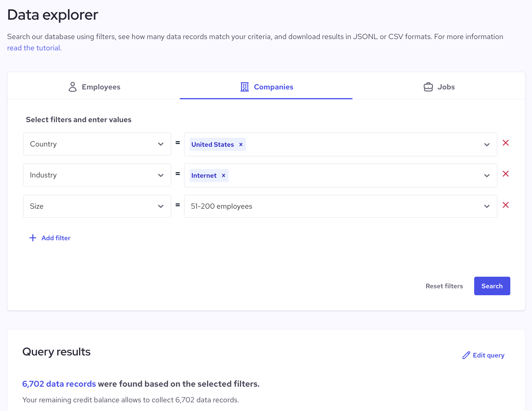Click the Companies building icon
Image resolution: width=532 pixels, height=411 pixels.
[245, 87]
